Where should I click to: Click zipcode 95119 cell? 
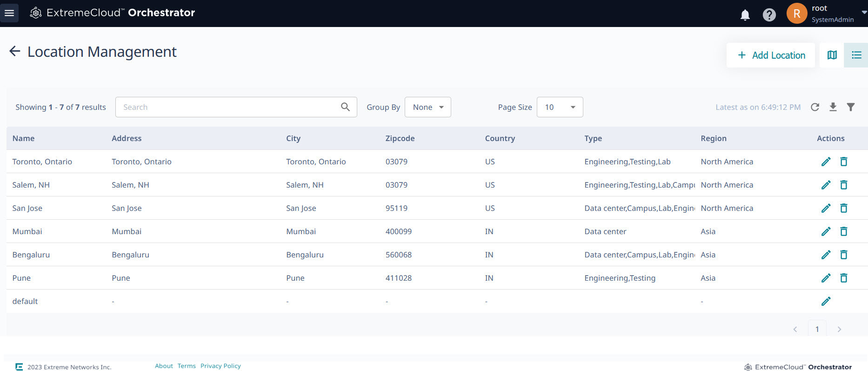point(396,208)
